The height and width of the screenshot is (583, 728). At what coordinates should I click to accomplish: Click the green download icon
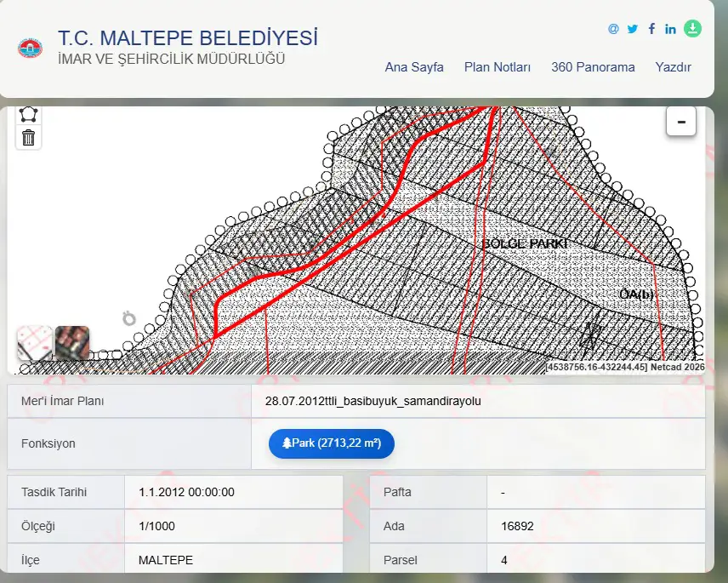click(x=692, y=28)
